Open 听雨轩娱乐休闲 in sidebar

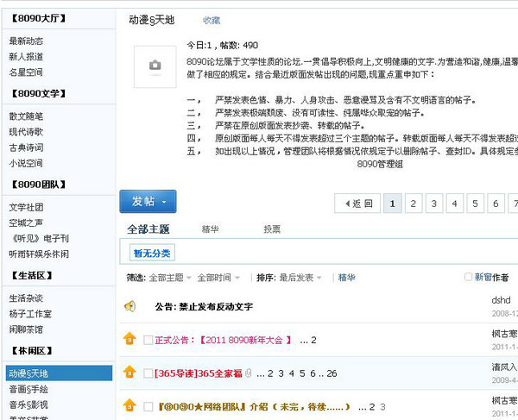[x=39, y=254]
